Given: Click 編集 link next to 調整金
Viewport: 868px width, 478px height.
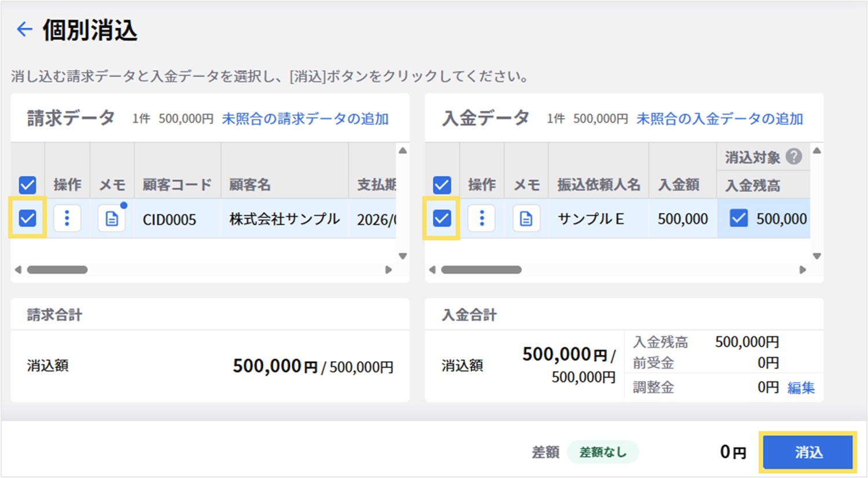Looking at the screenshot, I should tap(801, 388).
